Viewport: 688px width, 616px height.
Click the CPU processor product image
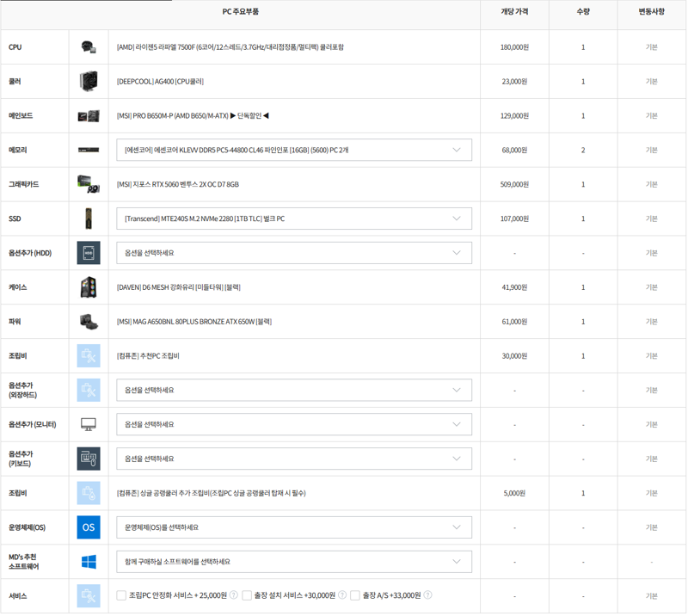[89, 47]
